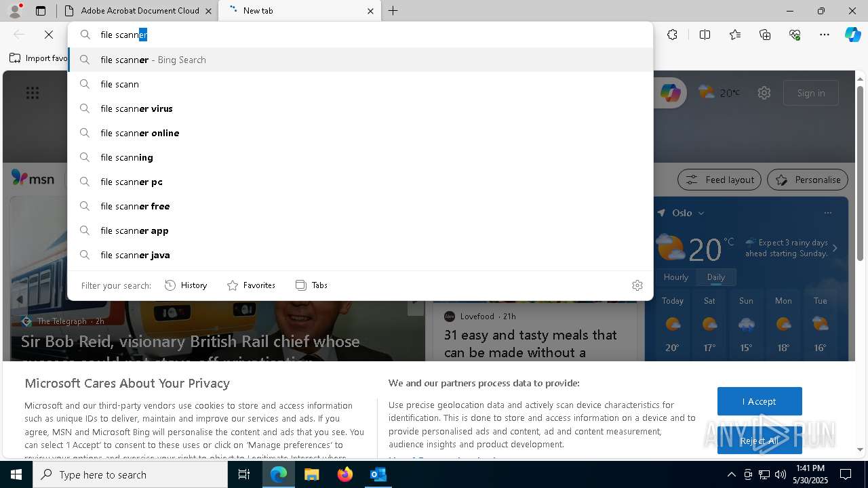The image size is (868, 488).
Task: Go to previous news carousel slide
Action: (x=20, y=299)
